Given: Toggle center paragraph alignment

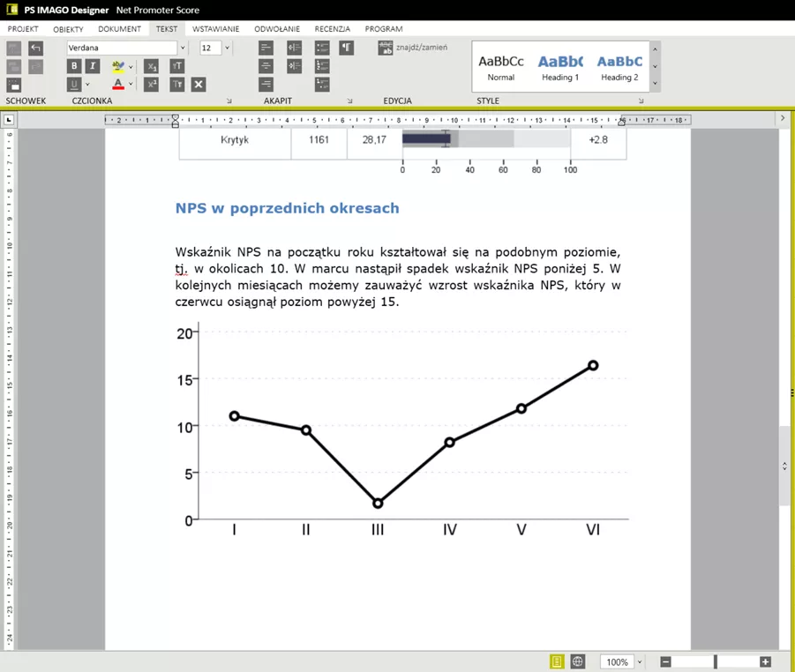Looking at the screenshot, I should point(264,66).
